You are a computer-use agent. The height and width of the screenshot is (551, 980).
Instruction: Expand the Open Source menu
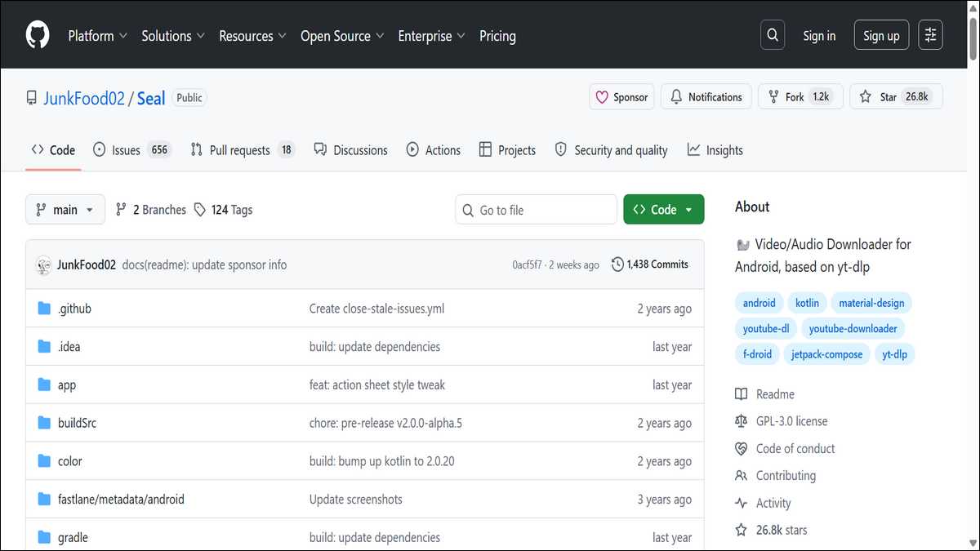pos(342,36)
